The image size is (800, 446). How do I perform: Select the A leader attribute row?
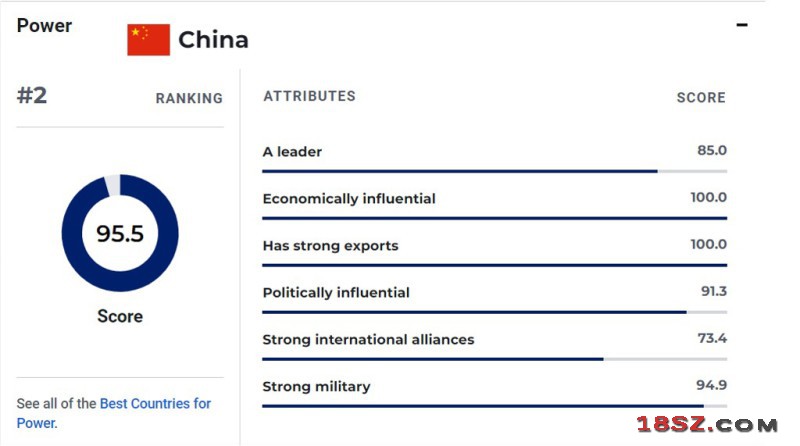(x=494, y=158)
